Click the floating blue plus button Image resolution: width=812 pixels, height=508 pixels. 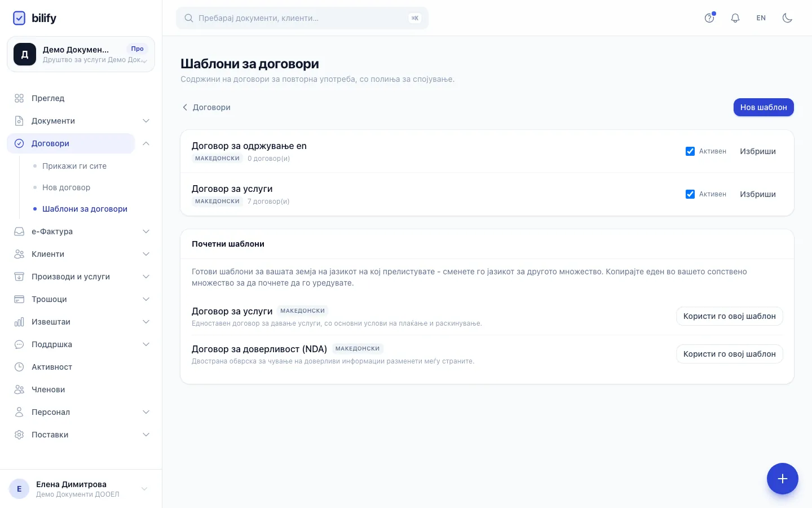coord(783,479)
